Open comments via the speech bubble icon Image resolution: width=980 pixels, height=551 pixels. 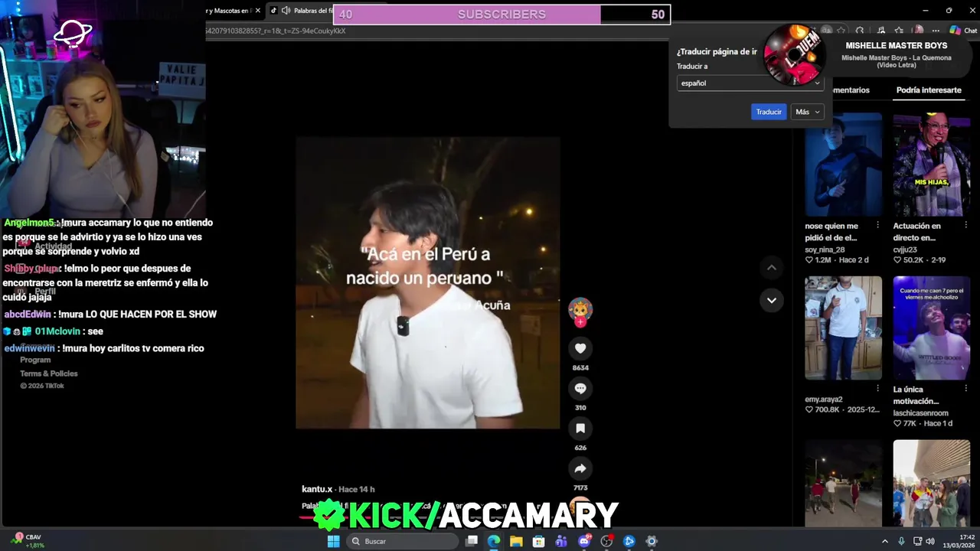tap(580, 389)
